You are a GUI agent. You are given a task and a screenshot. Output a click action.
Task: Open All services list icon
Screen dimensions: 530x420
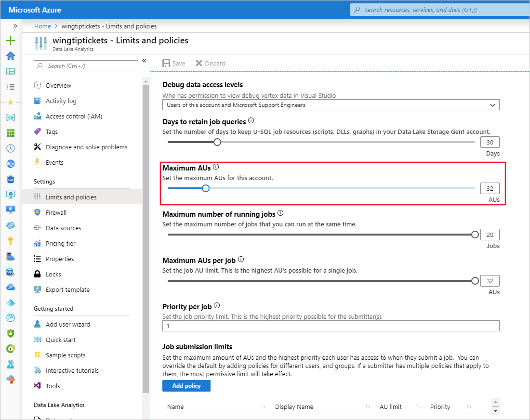11,87
